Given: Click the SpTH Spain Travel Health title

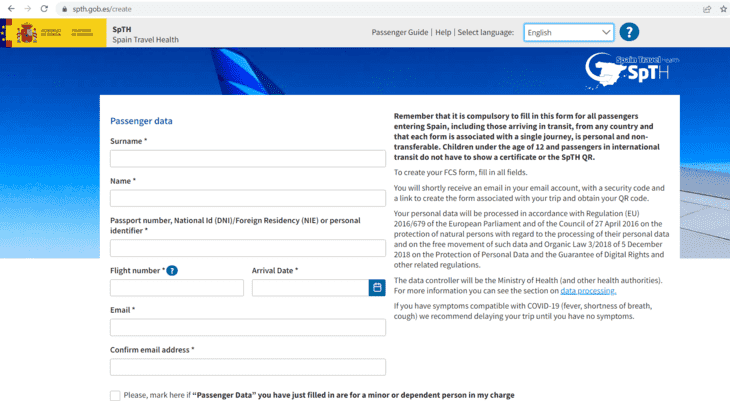Looking at the screenshot, I should click(x=145, y=34).
